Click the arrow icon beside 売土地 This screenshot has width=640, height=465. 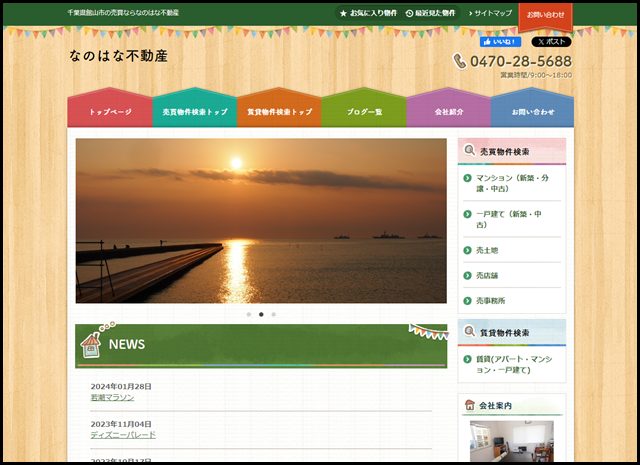coord(468,250)
